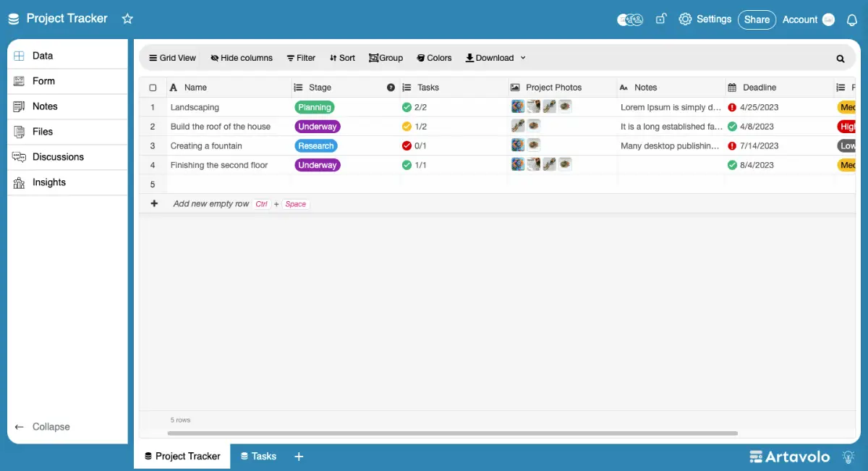The height and width of the screenshot is (471, 868).
Task: Expand the Download dropdown arrow
Action: (523, 58)
